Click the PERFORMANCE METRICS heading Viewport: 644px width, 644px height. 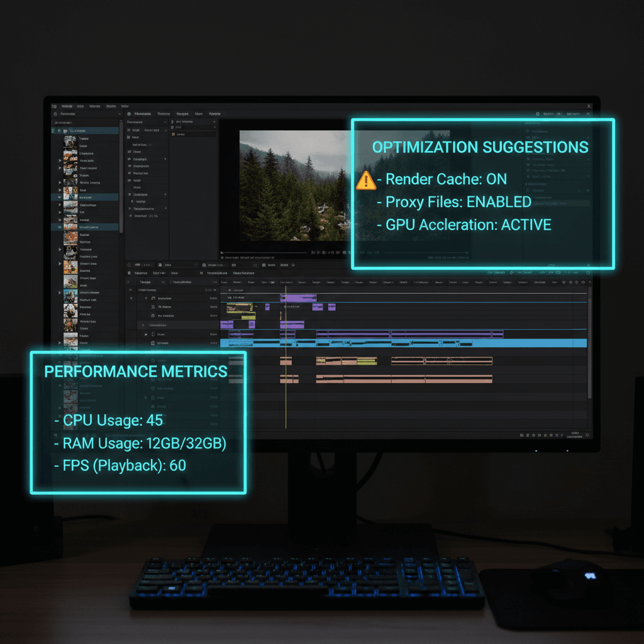point(136,372)
